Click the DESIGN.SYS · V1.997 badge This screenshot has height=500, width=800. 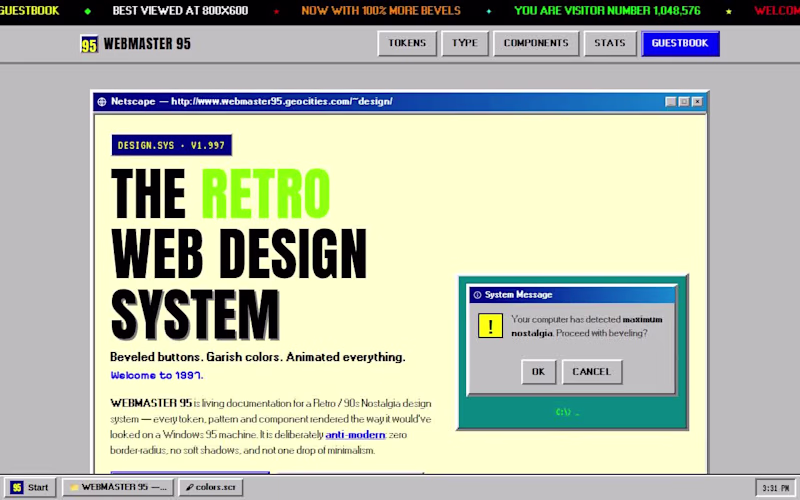tap(171, 145)
